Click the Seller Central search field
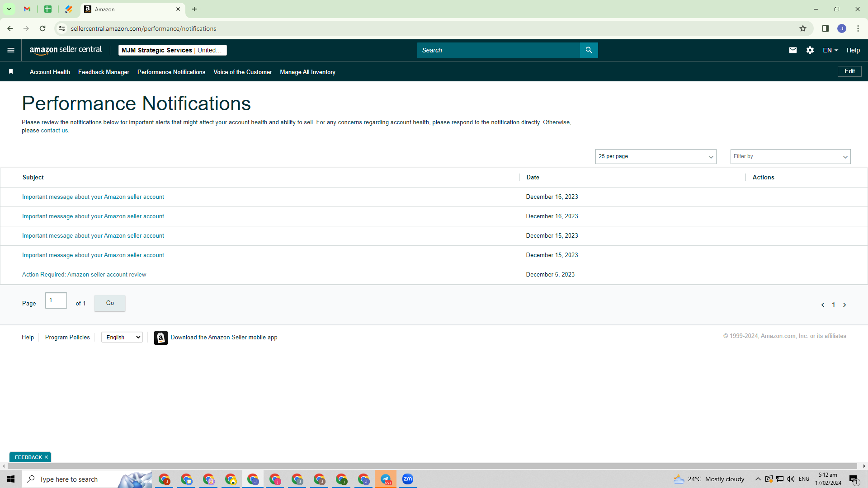 click(498, 50)
